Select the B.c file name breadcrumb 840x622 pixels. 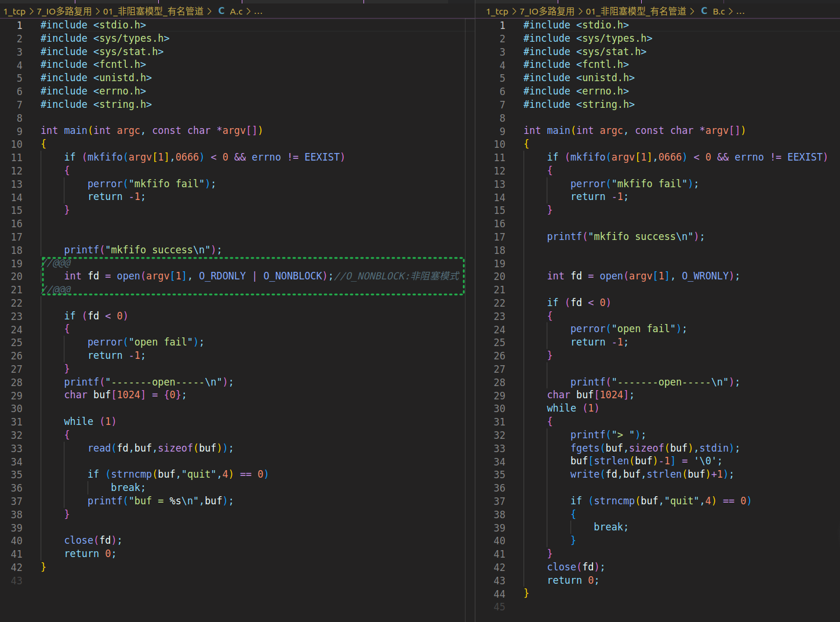(x=719, y=11)
